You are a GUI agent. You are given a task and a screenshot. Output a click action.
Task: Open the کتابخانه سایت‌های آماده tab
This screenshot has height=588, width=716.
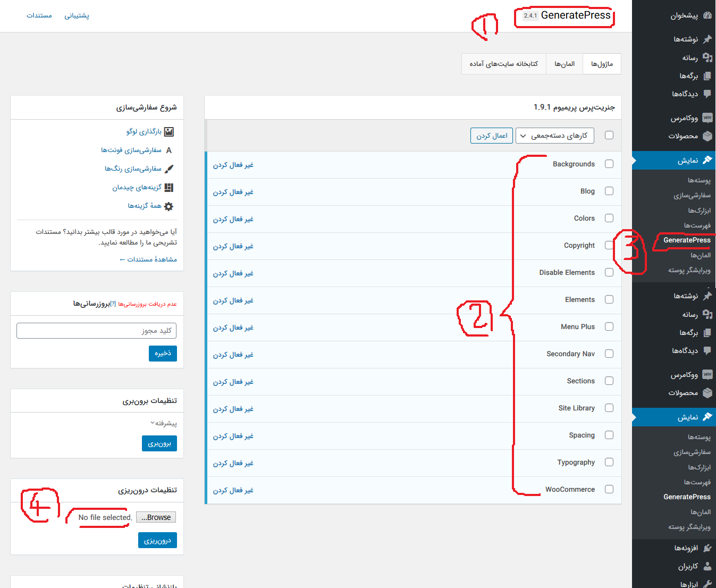coord(504,64)
